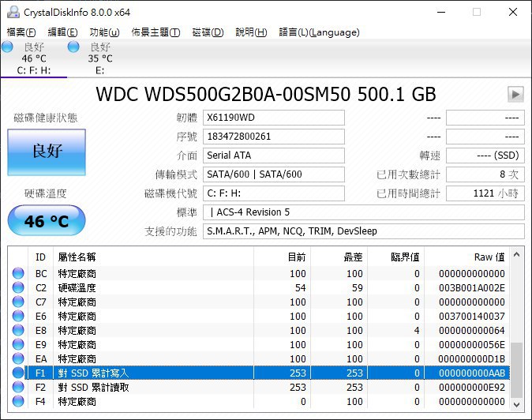Viewport: 532px width, 420px height.
Task: Close the CrystalDiskInfo window
Action: (513, 12)
